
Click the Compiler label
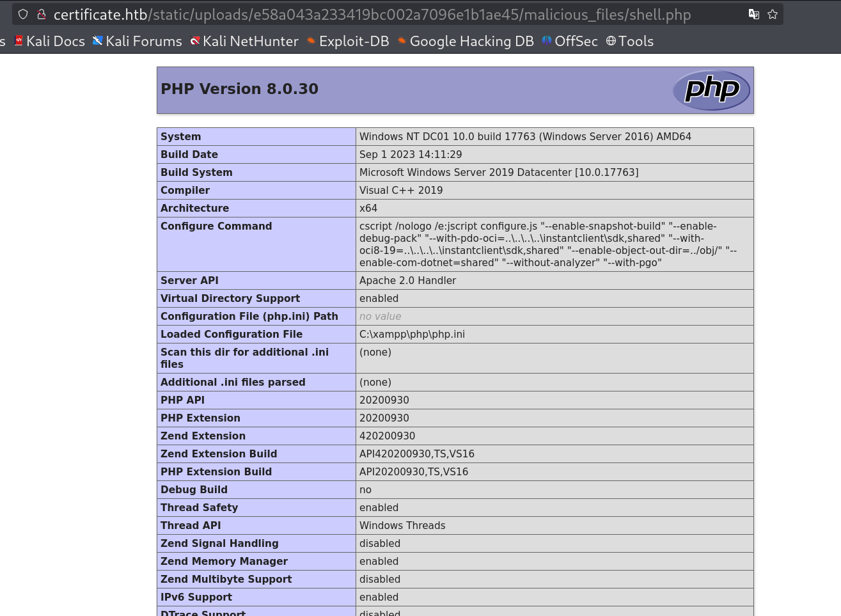point(185,190)
